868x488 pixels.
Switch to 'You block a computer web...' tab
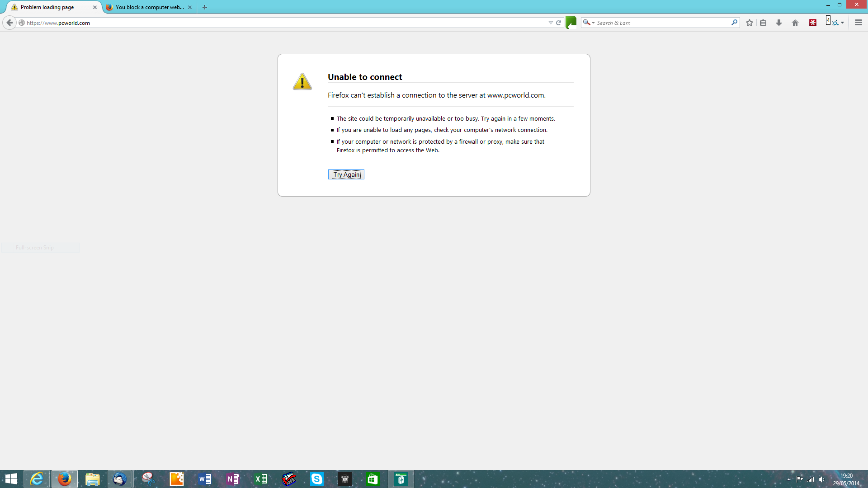149,7
